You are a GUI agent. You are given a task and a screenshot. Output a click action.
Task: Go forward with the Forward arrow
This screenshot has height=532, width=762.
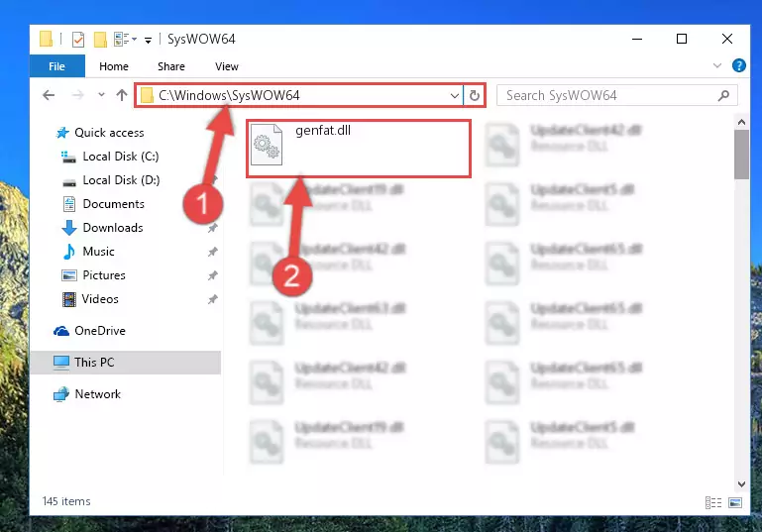click(x=77, y=95)
